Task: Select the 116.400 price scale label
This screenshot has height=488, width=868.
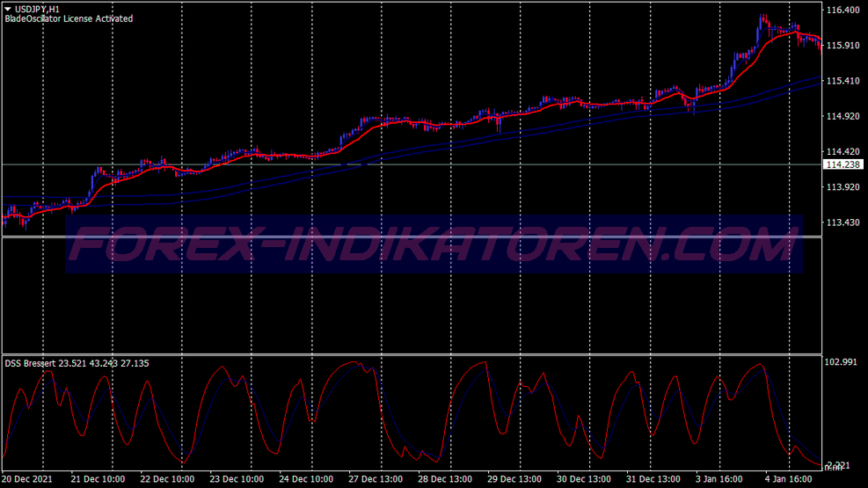Action: [x=842, y=10]
